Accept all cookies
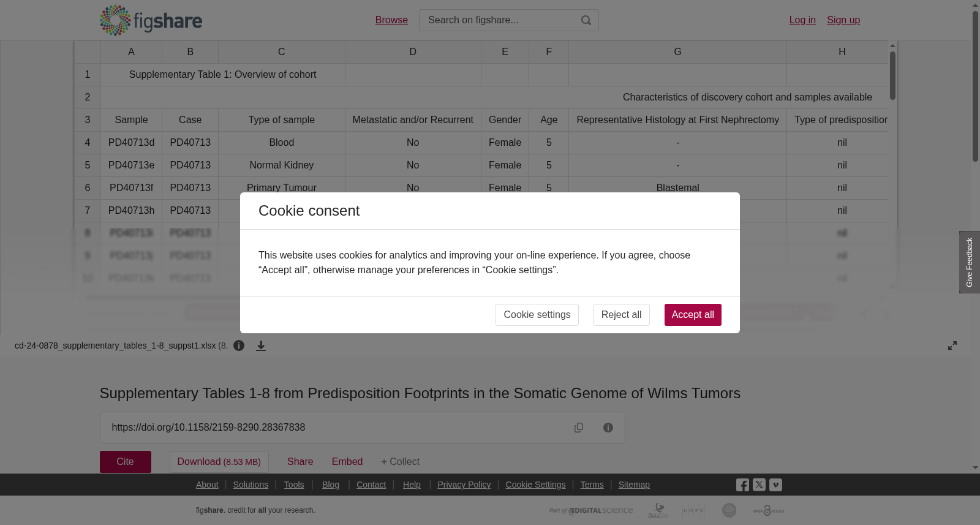Screen dimensions: 980x525 (x=693, y=315)
